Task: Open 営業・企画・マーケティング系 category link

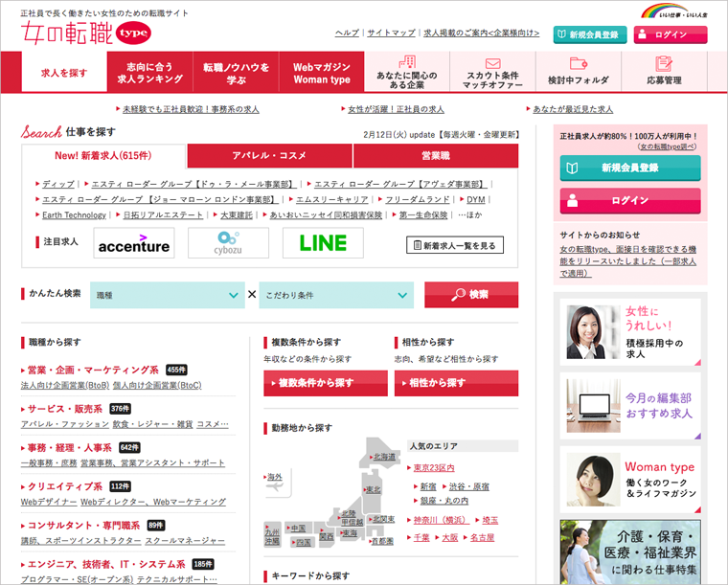Action: [x=93, y=370]
